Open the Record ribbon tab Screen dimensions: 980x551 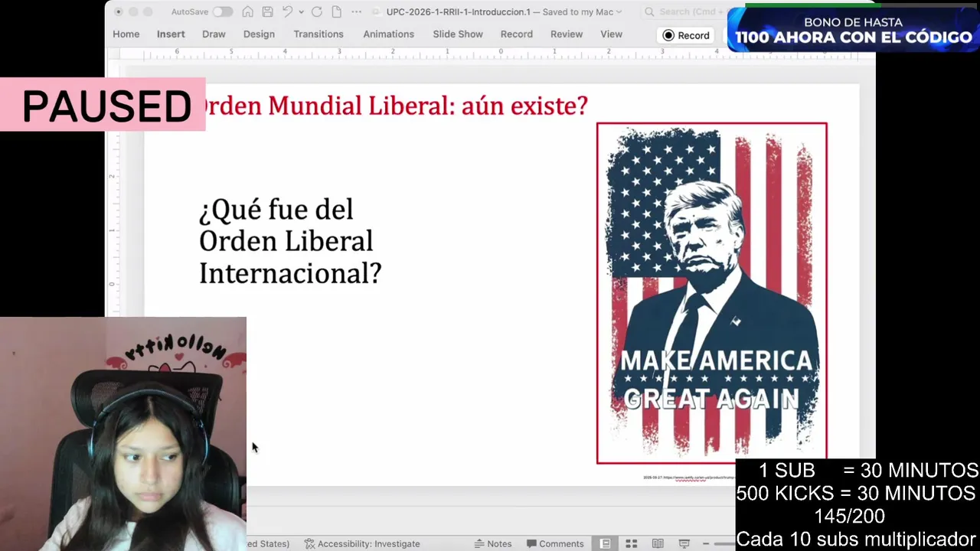click(517, 34)
